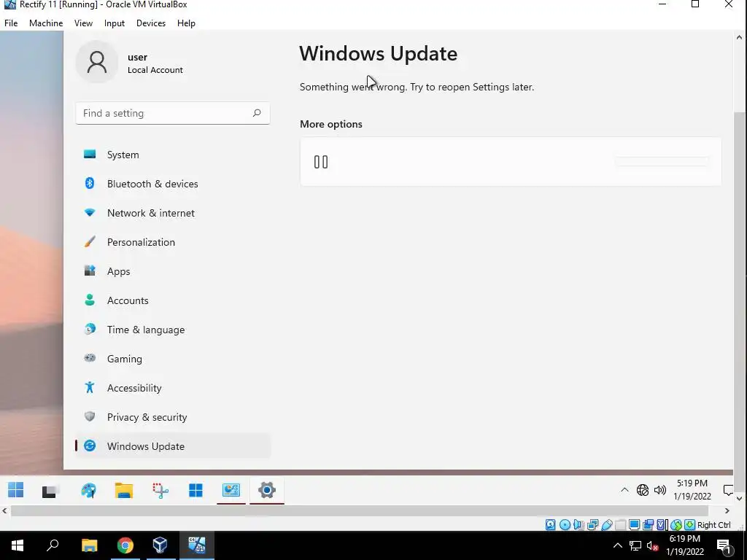Click VirtualBox keyboard capture arrow indicator

689,525
